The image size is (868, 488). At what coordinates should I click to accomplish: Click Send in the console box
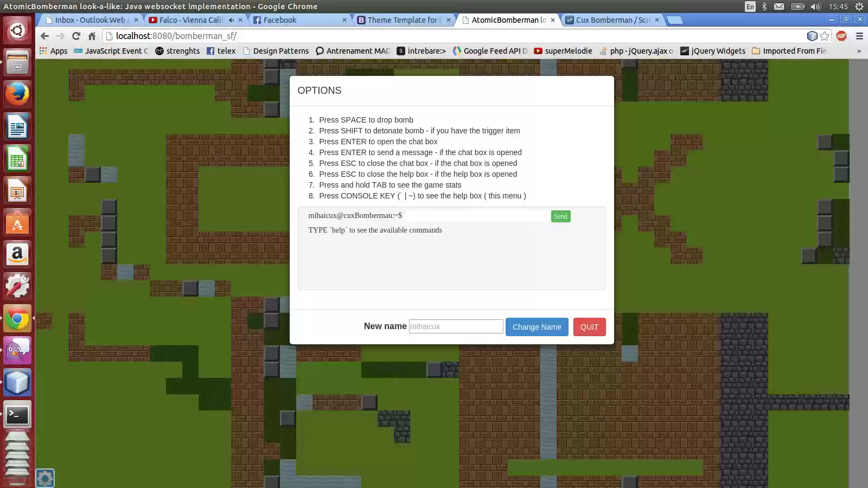[560, 216]
